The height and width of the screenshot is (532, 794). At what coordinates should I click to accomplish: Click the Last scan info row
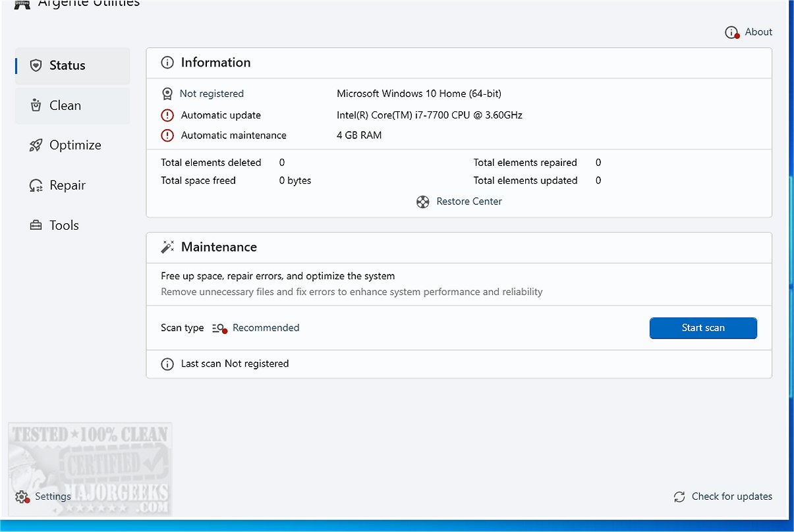coord(459,363)
